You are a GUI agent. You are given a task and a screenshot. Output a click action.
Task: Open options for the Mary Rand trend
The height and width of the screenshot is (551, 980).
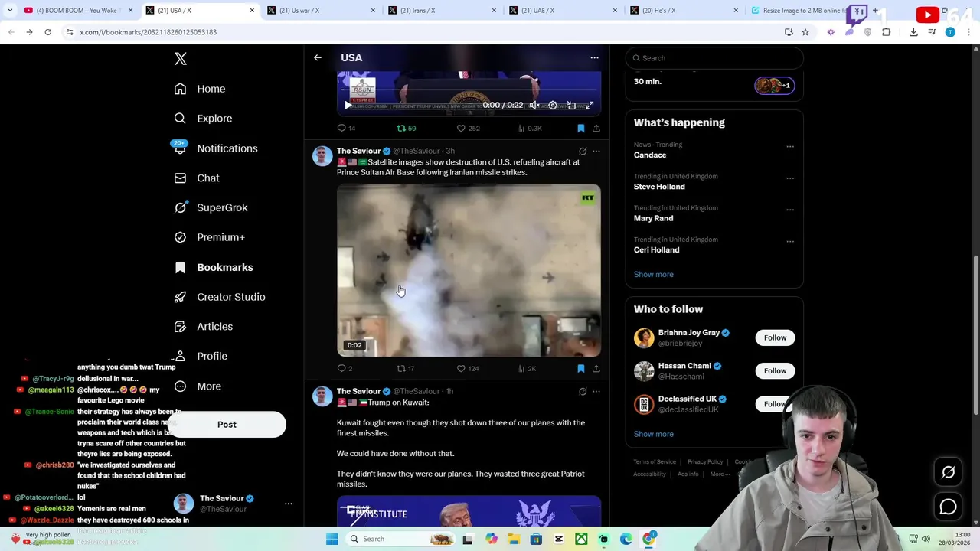(790, 210)
